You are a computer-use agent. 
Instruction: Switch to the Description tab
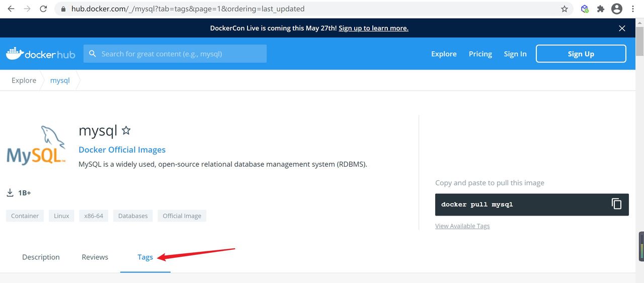41,257
